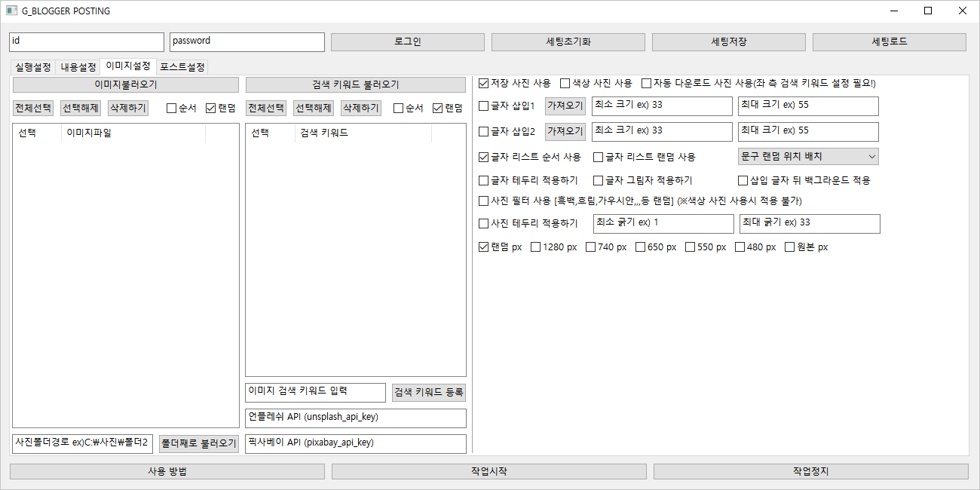Click 검색 키워드 등록 button
Viewport: 980px width, 490px height.
tap(429, 393)
